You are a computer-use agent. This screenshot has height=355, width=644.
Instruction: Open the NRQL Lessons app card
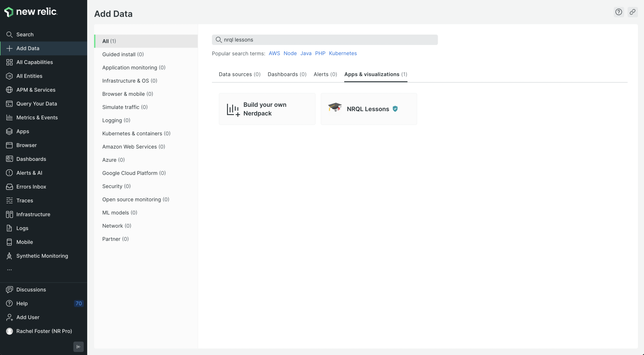click(368, 109)
